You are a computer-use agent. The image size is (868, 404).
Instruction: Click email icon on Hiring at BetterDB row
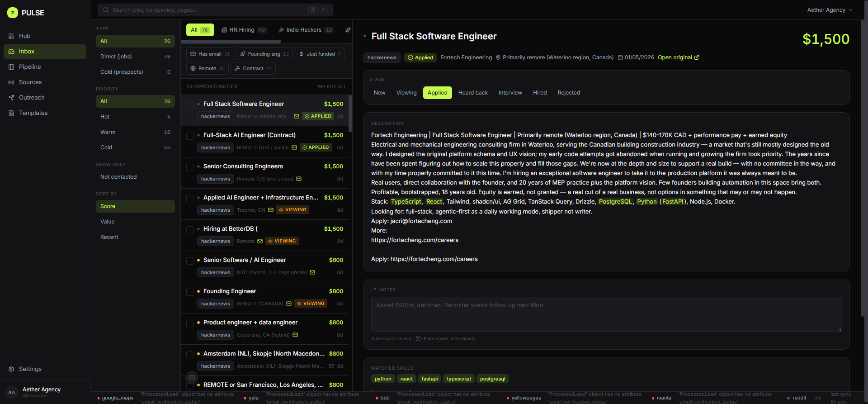[260, 241]
